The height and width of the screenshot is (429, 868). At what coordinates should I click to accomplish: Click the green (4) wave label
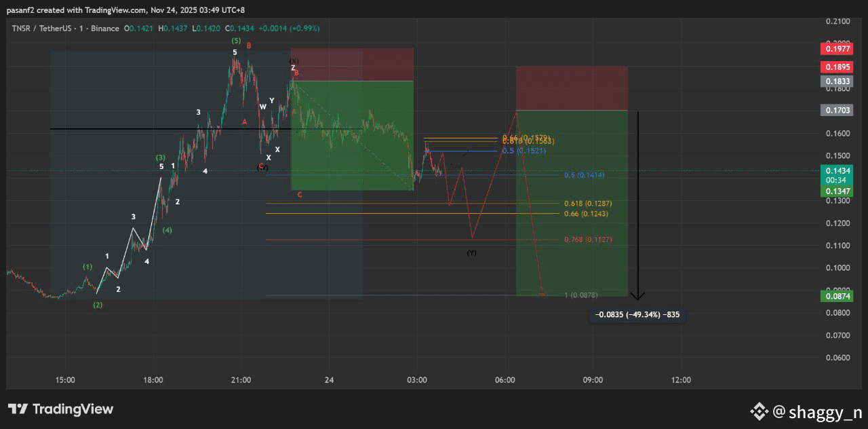click(167, 230)
